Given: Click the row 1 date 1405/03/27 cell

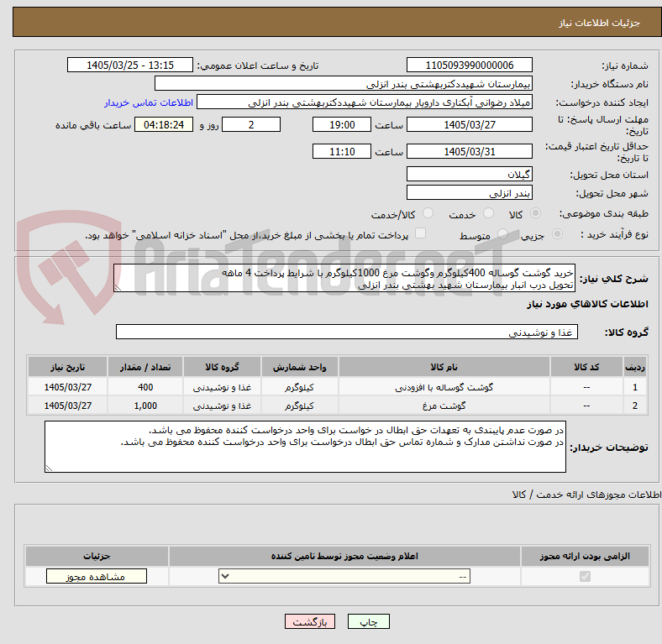Looking at the screenshot, I should pos(67,387).
